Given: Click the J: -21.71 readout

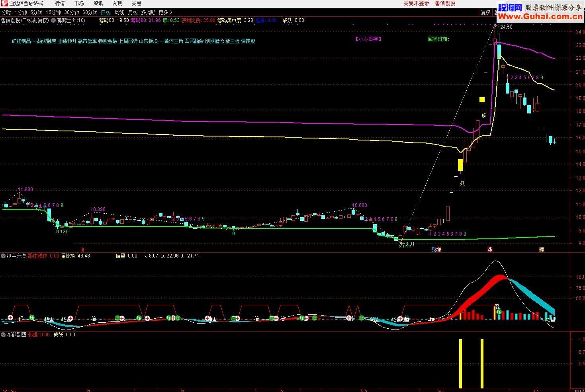Looking at the screenshot, I should click(190, 256).
